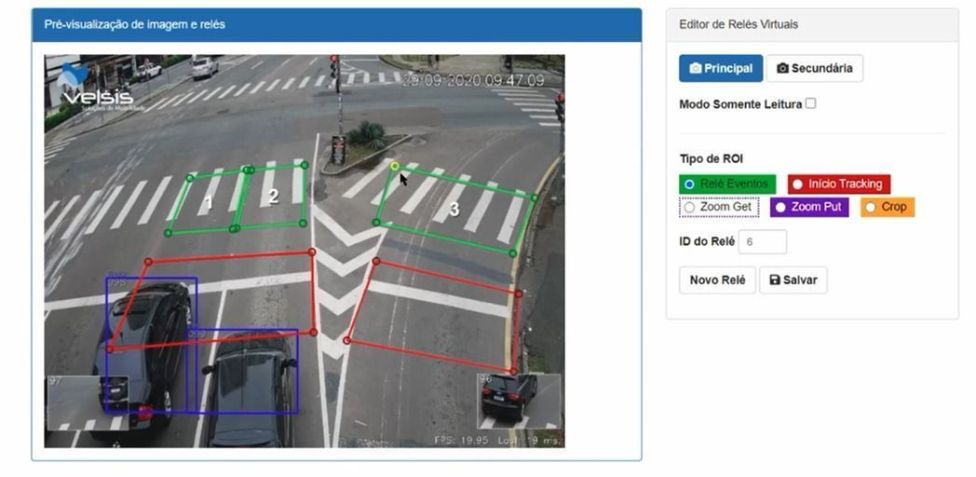Click the yellow highlighted vertex of zone 3
Image resolution: width=976 pixels, height=477 pixels.
[x=394, y=166]
